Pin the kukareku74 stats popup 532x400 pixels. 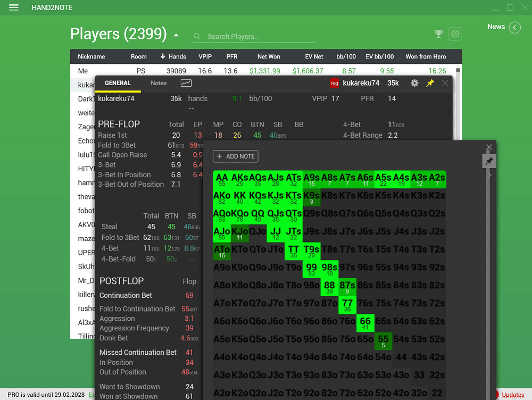point(430,83)
